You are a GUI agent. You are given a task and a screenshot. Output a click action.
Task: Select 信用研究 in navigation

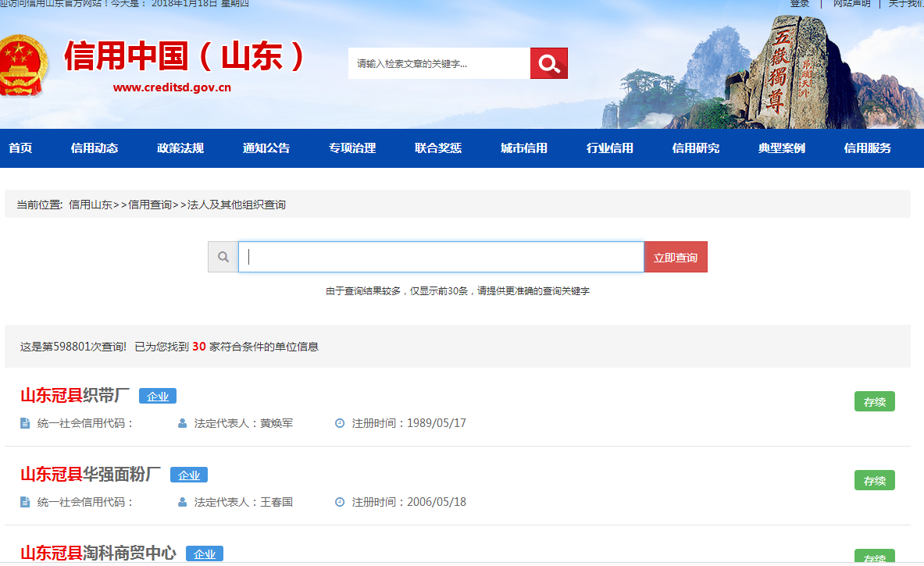(696, 148)
